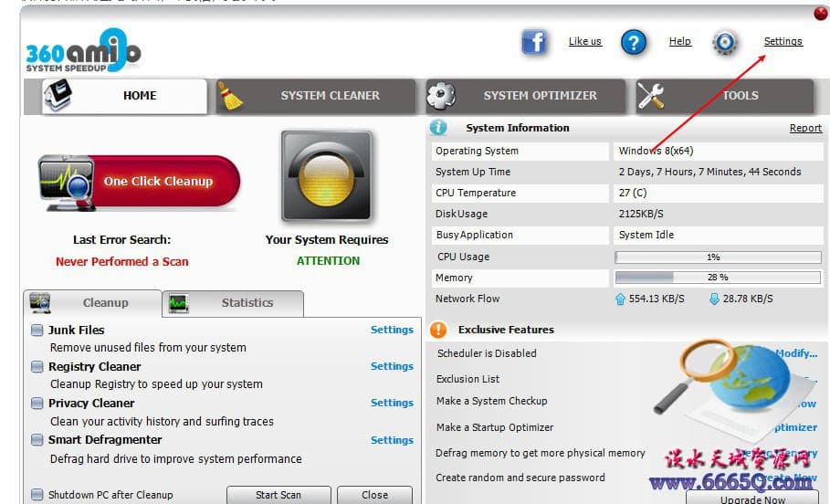Image resolution: width=830 pixels, height=504 pixels.
Task: Switch to the HOME tab
Action: click(124, 96)
